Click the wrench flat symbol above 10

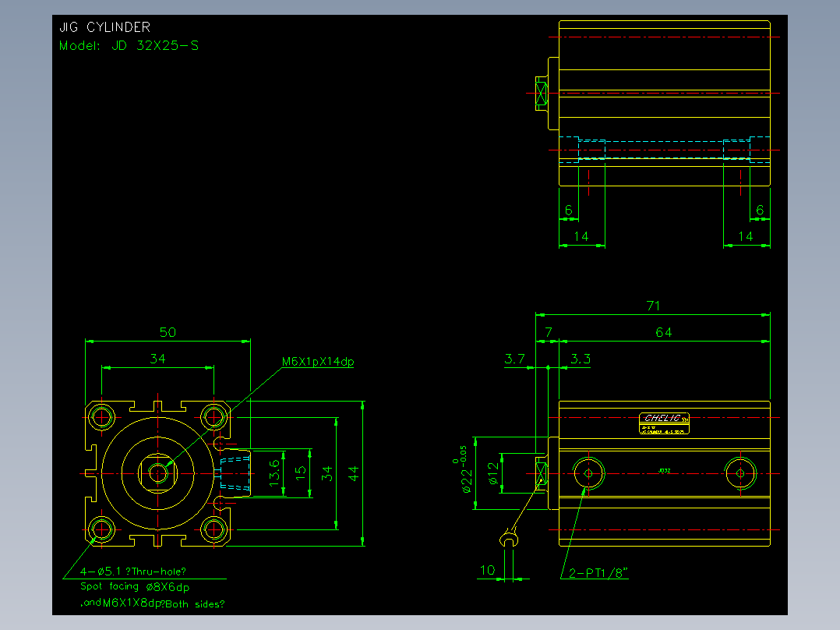[x=509, y=538]
